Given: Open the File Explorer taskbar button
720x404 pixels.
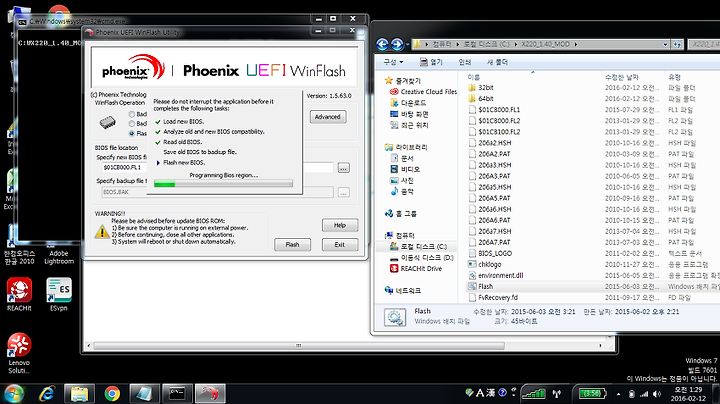Looking at the screenshot, I should [x=79, y=394].
